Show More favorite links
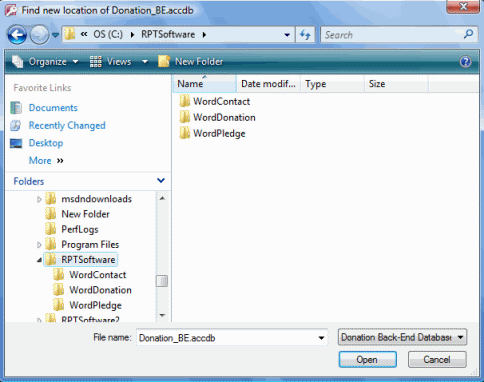This screenshot has width=484, height=382. pos(46,161)
